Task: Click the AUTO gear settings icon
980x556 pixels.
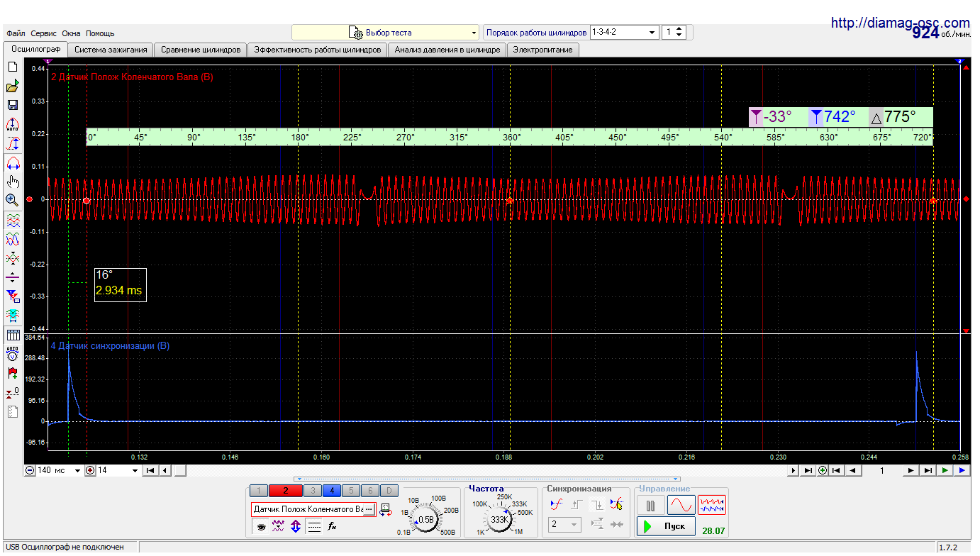Action: [x=12, y=354]
